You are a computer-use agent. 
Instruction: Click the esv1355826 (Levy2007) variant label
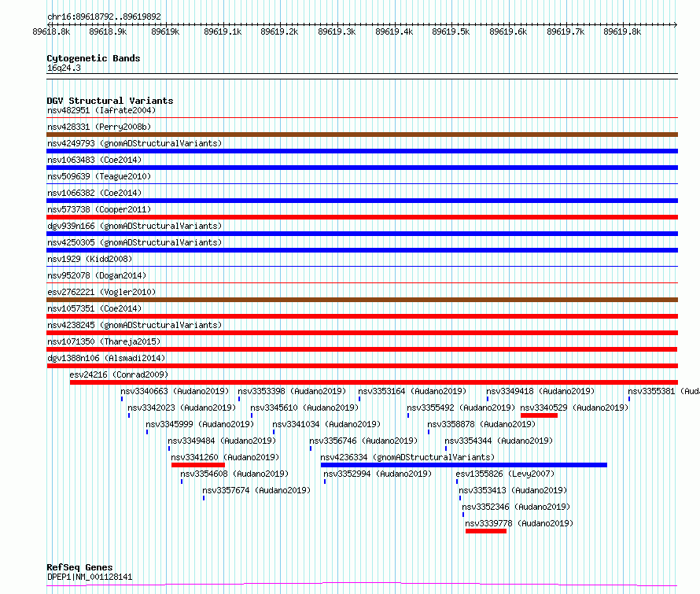505,474
